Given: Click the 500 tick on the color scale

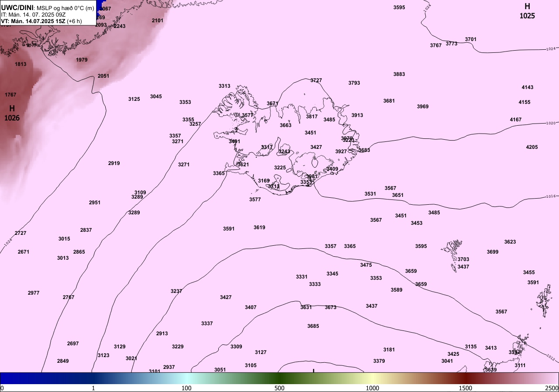Looking at the screenshot, I should [x=279, y=388].
